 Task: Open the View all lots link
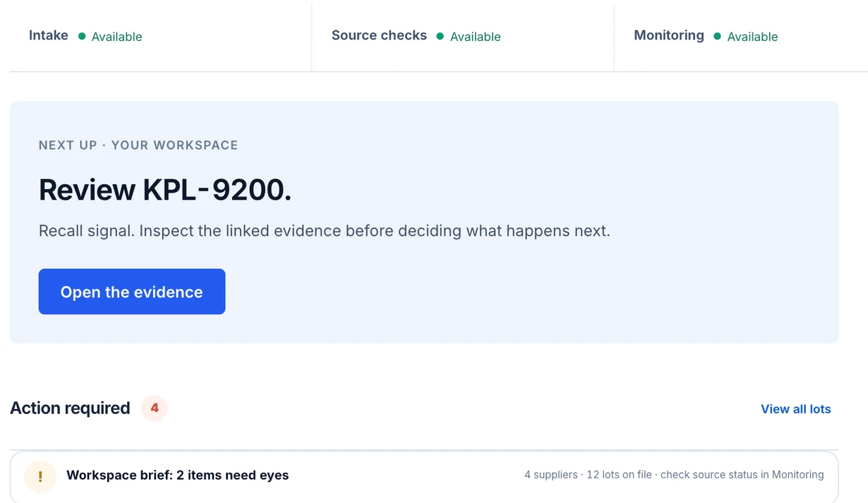pos(795,409)
